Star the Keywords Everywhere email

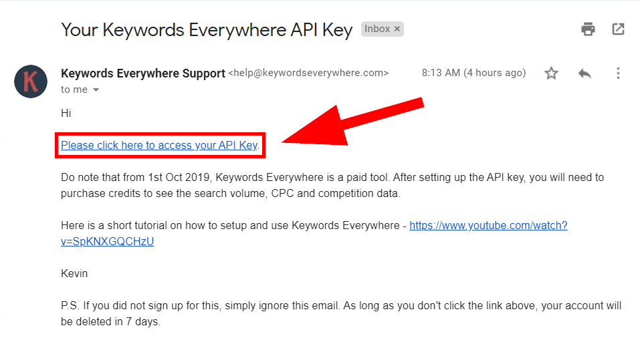coord(551,73)
